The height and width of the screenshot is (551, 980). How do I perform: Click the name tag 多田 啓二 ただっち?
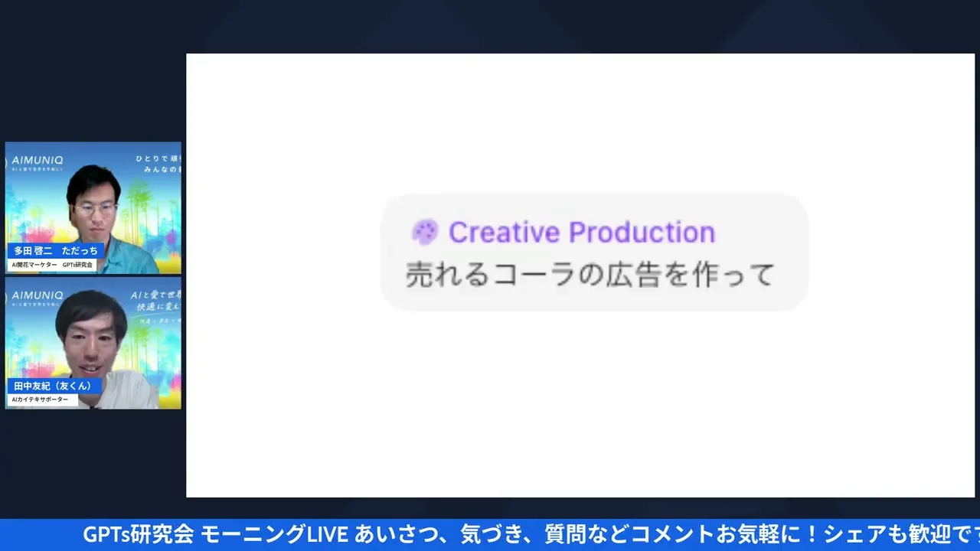pyautogui.click(x=56, y=251)
